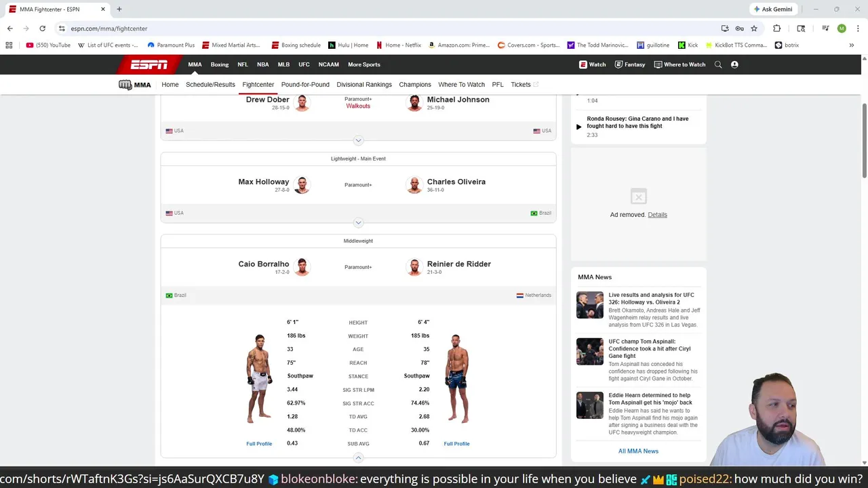868x488 pixels.
Task: Click the Walkouts status text
Action: tap(358, 106)
